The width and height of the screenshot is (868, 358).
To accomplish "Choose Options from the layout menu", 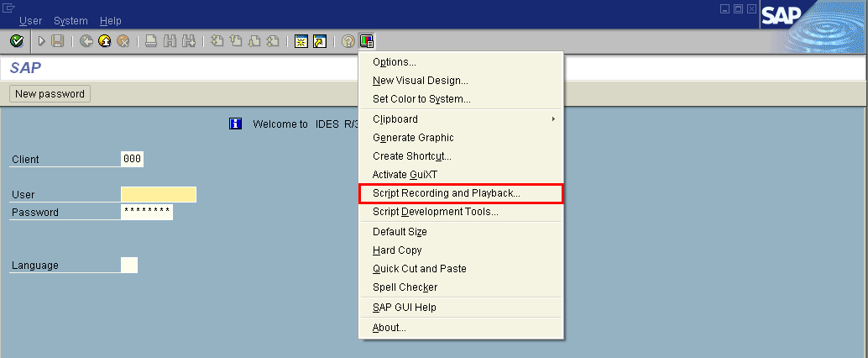I will click(x=394, y=62).
